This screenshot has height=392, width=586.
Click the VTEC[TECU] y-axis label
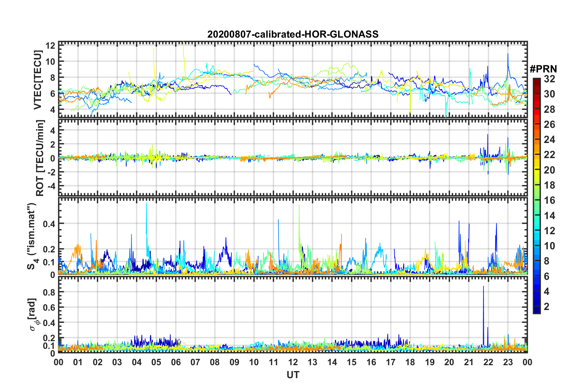coord(38,80)
